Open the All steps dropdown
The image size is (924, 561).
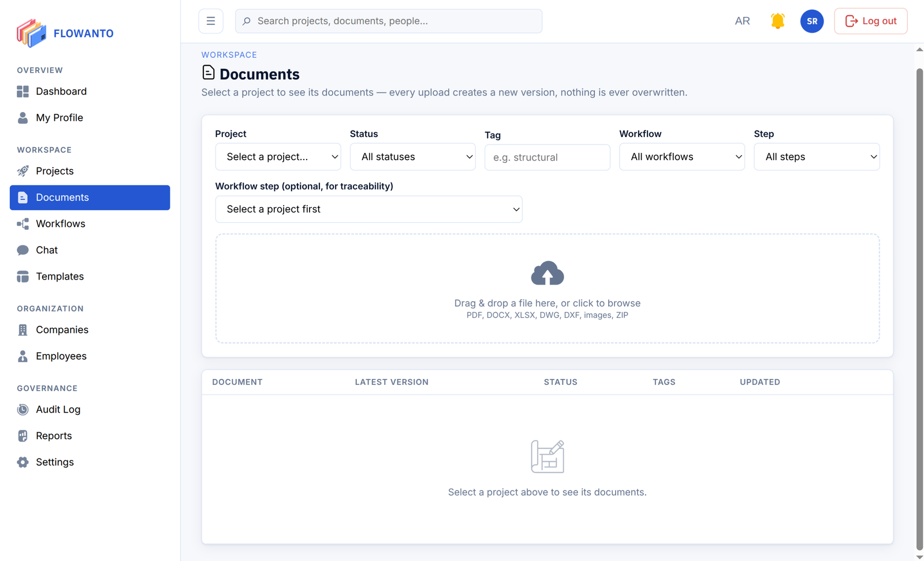817,157
